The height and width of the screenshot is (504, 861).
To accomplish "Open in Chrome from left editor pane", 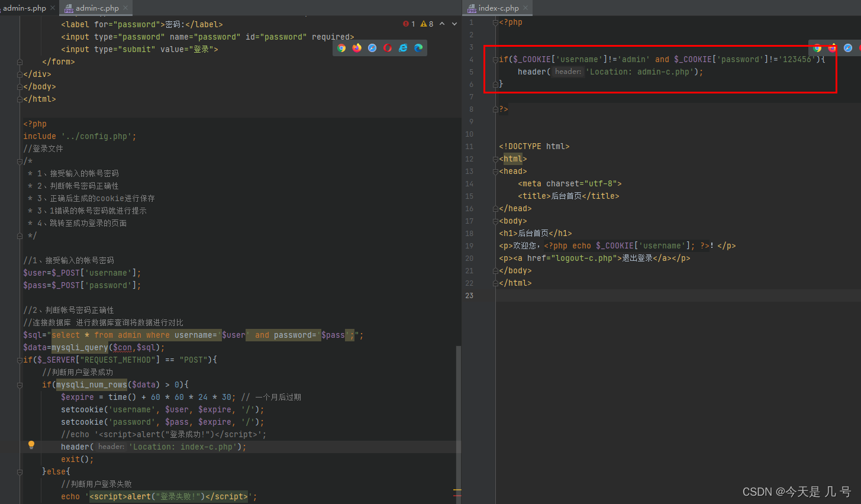I will tap(341, 48).
